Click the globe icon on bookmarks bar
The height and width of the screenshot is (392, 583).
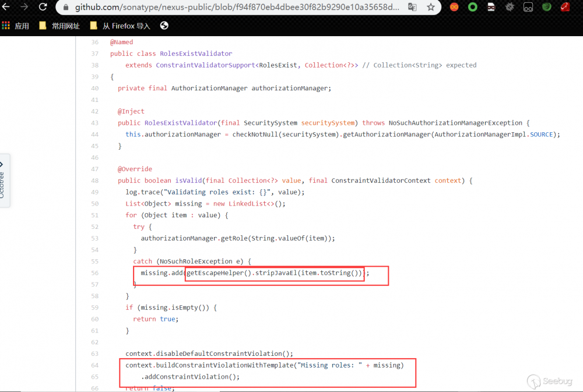pyautogui.click(x=164, y=26)
